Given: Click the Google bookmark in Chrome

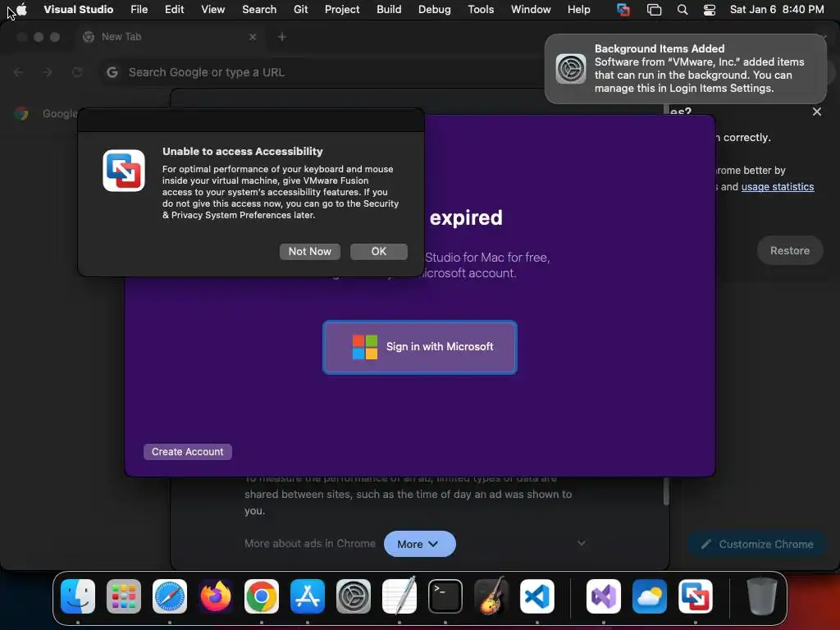Looking at the screenshot, I should pyautogui.click(x=47, y=113).
